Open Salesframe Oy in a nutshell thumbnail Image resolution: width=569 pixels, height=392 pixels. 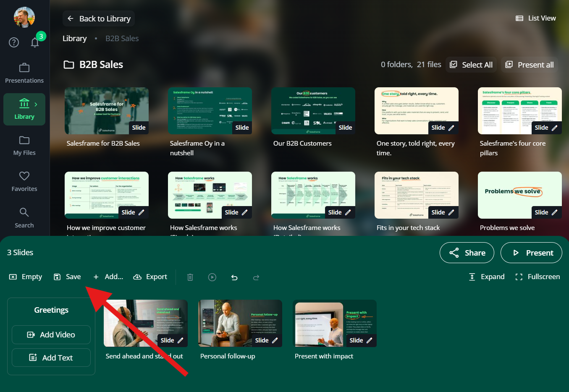[210, 111]
